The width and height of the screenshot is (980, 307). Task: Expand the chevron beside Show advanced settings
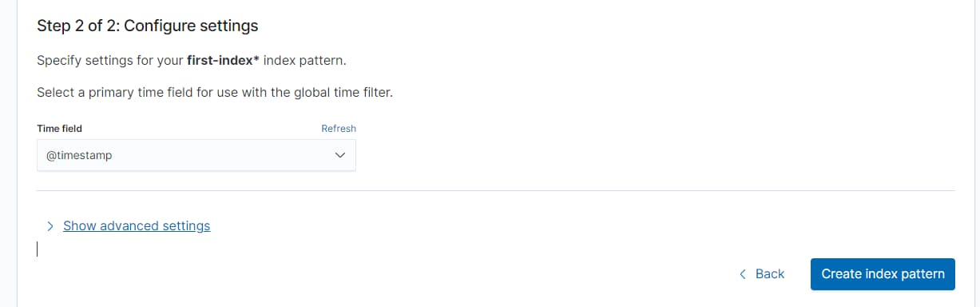click(x=50, y=226)
